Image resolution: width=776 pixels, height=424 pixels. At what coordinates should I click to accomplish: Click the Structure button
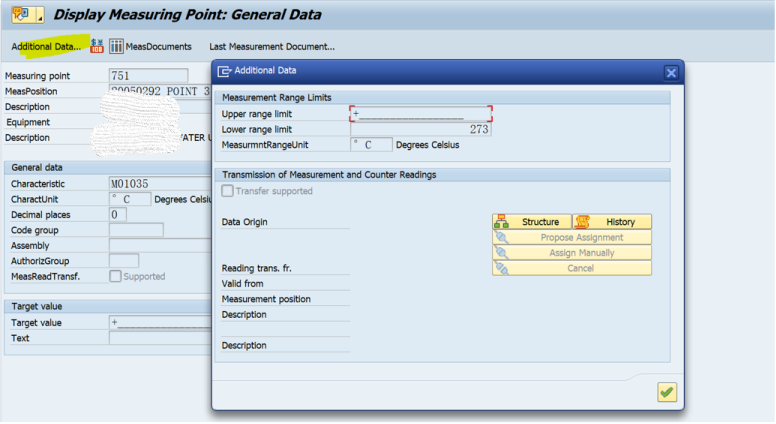pos(532,222)
